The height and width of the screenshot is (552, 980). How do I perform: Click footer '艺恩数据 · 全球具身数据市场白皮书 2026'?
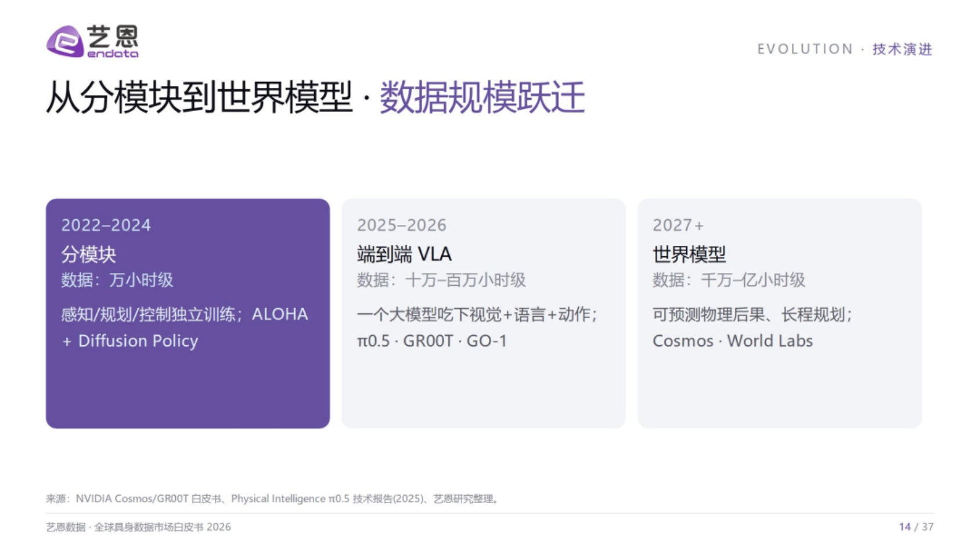(138, 527)
